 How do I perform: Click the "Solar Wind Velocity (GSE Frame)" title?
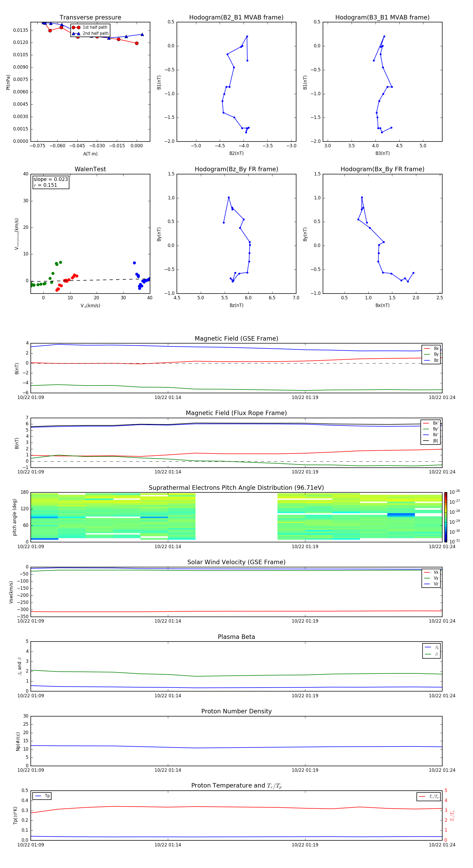(236, 562)
